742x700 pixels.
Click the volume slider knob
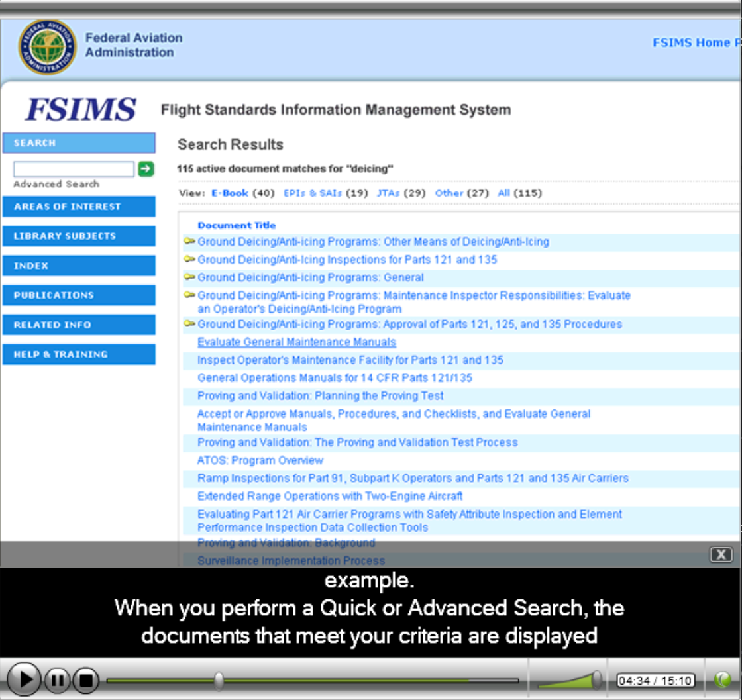tap(597, 679)
